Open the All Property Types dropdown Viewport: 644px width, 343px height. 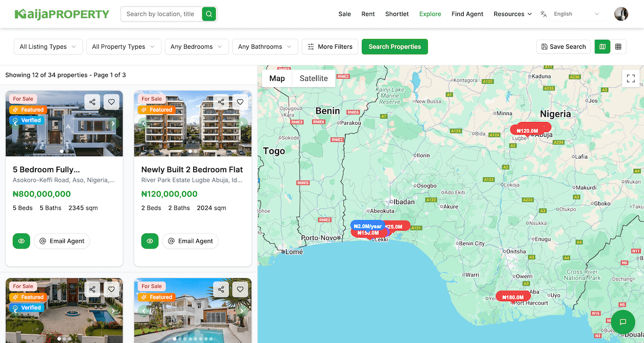pos(123,47)
